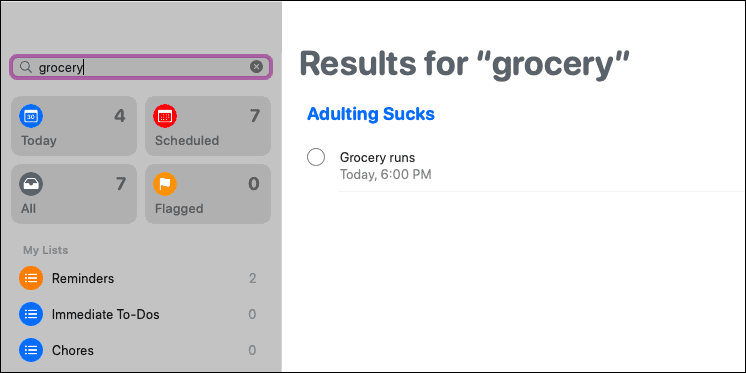
Task: Clear the search field with X icon
Action: tap(256, 67)
